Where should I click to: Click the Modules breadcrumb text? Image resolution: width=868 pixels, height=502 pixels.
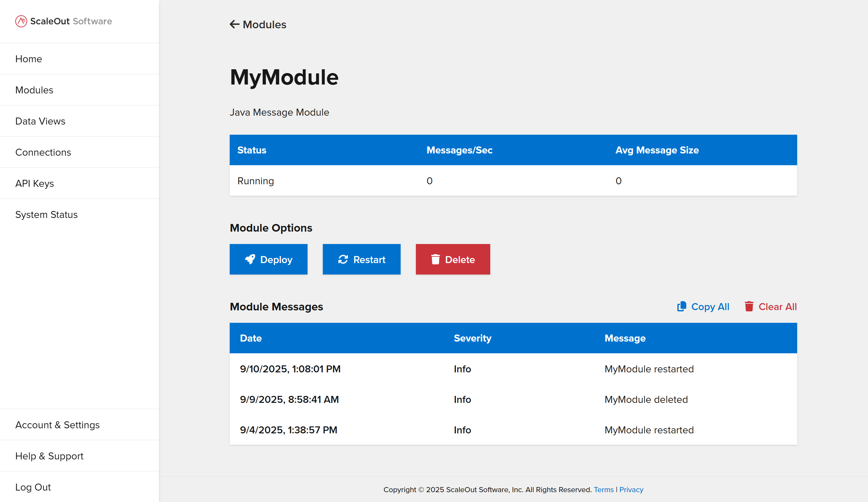click(264, 24)
